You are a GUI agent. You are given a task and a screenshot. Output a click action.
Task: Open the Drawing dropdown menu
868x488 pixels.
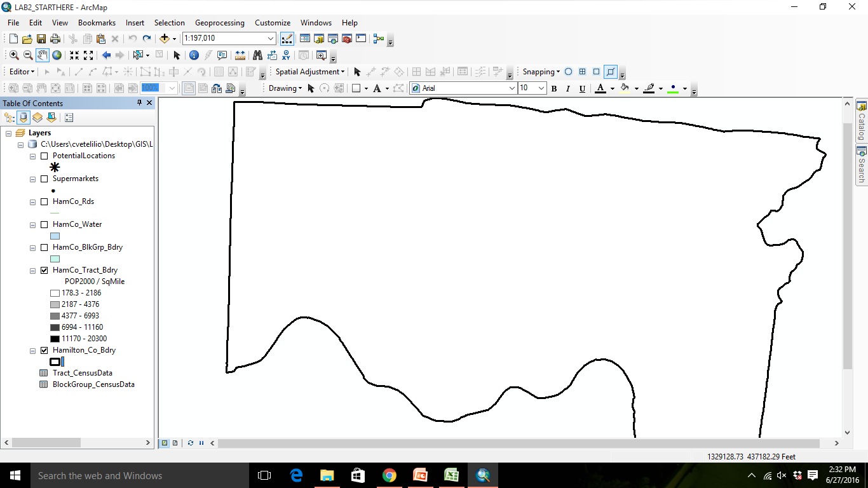pos(285,88)
